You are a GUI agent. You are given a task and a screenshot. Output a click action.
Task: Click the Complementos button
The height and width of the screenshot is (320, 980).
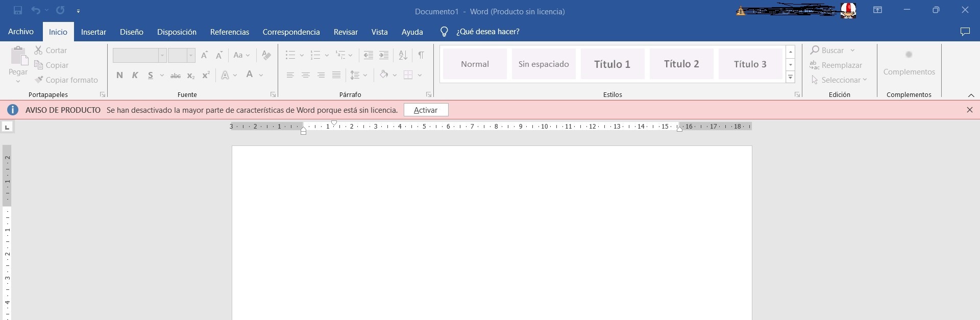coord(909,63)
